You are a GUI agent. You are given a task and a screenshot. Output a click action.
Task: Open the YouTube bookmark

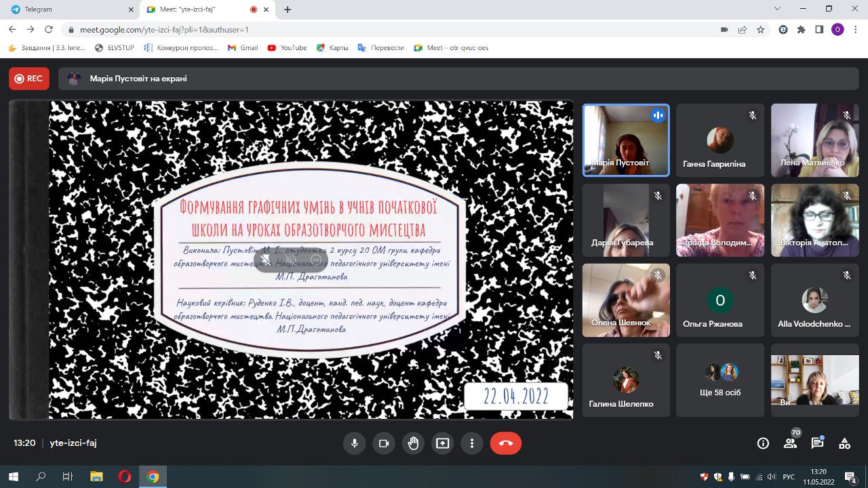[x=288, y=48]
